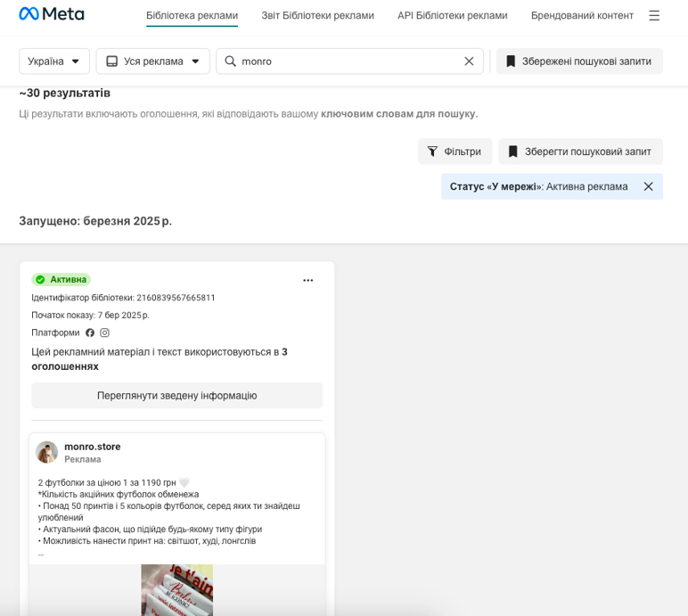Screen dimensions: 688x616
Task: Click the ~30 результатів heading
Action: point(64,93)
